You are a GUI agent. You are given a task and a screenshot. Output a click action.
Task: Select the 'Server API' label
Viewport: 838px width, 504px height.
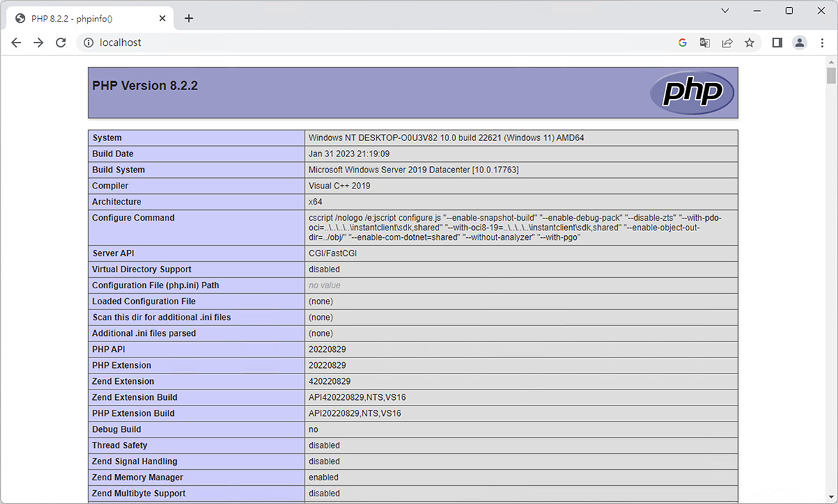coord(113,253)
